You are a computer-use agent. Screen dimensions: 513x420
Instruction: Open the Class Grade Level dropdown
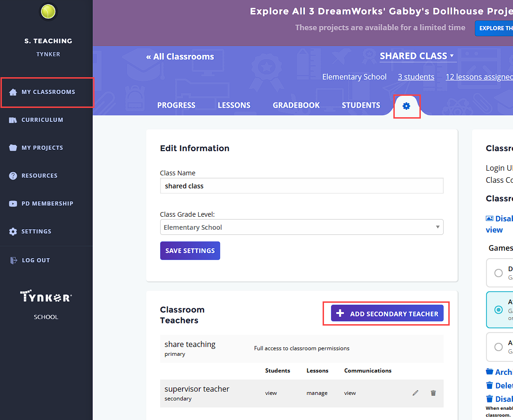302,227
